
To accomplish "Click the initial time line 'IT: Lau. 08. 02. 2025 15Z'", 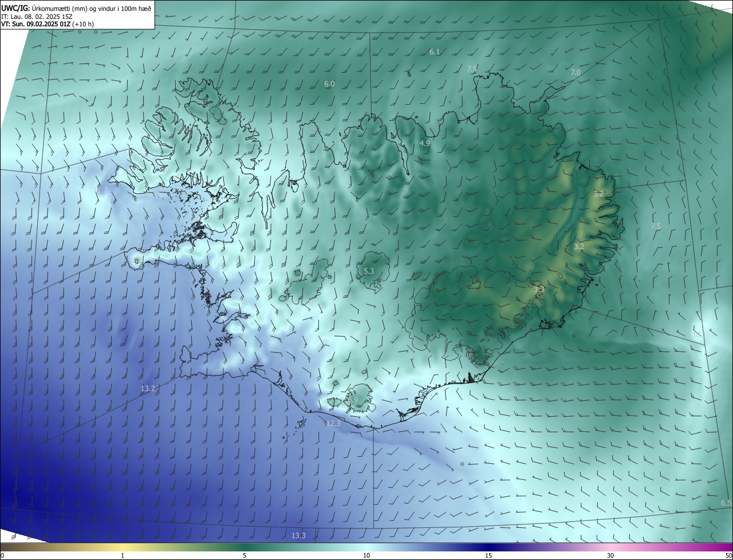I will [x=37, y=17].
